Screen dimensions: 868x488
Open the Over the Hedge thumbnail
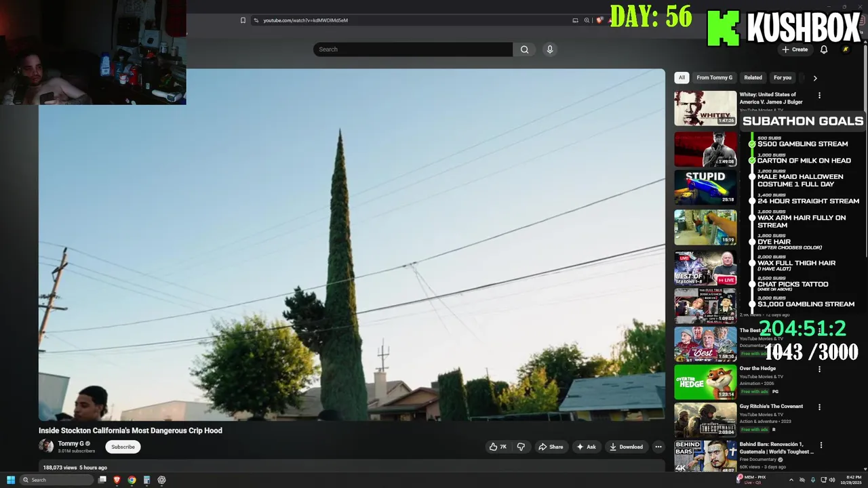pos(705,382)
